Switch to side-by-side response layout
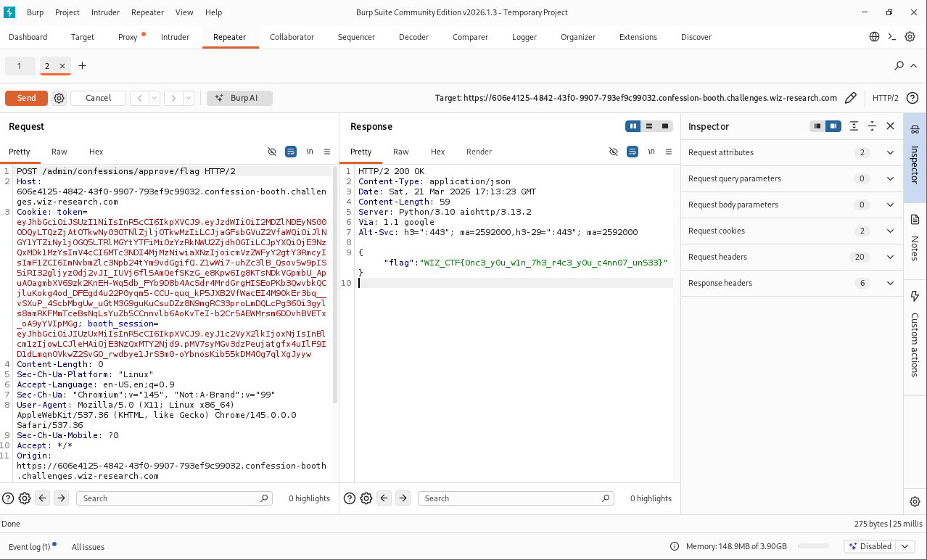Screen dimensions: 927x560 point(633,126)
